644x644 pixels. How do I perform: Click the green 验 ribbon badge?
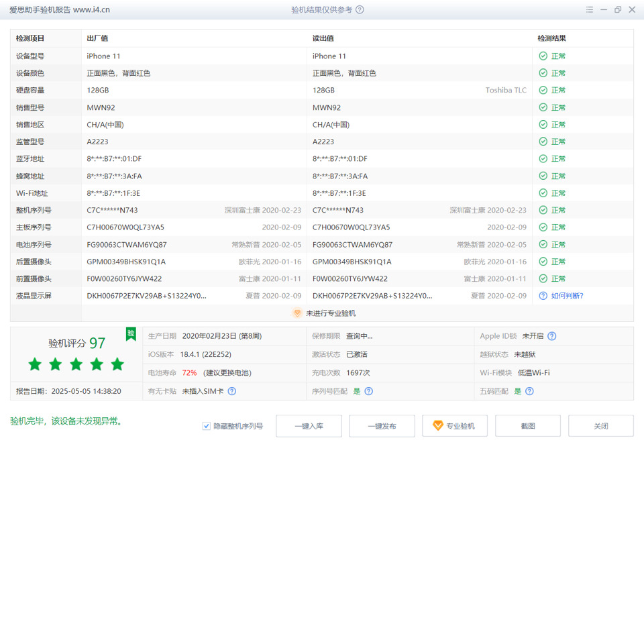pyautogui.click(x=131, y=334)
